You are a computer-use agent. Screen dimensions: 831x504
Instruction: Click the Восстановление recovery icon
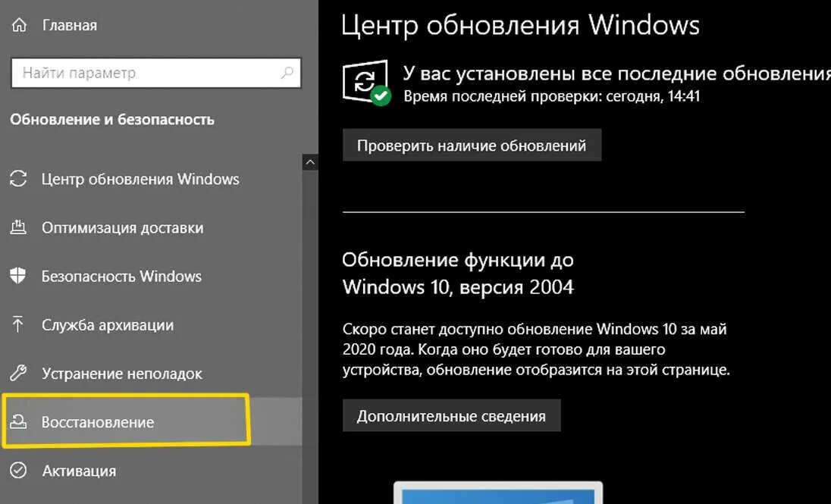pyautogui.click(x=18, y=422)
